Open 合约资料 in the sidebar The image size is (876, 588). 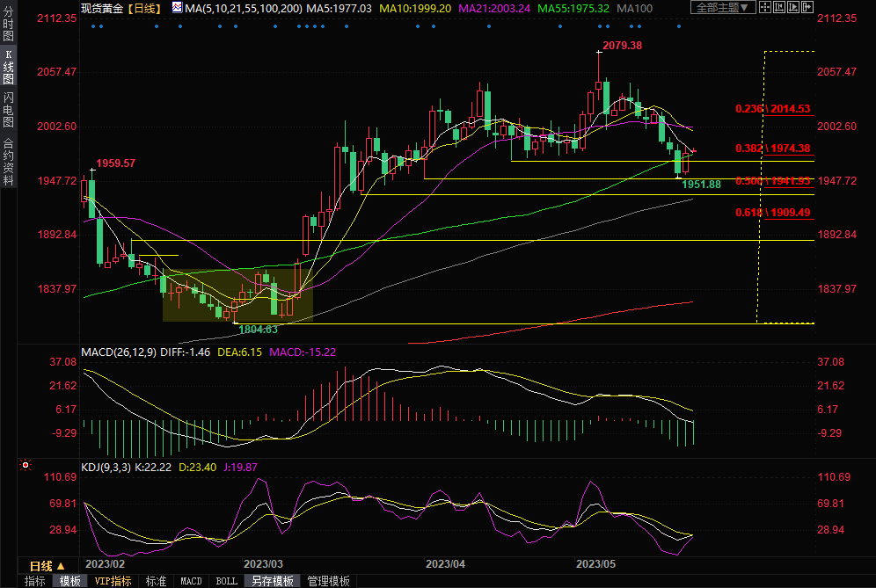(9, 162)
